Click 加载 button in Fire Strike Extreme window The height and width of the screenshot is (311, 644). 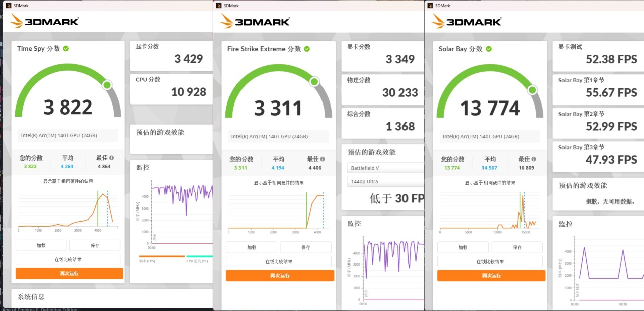pos(251,247)
